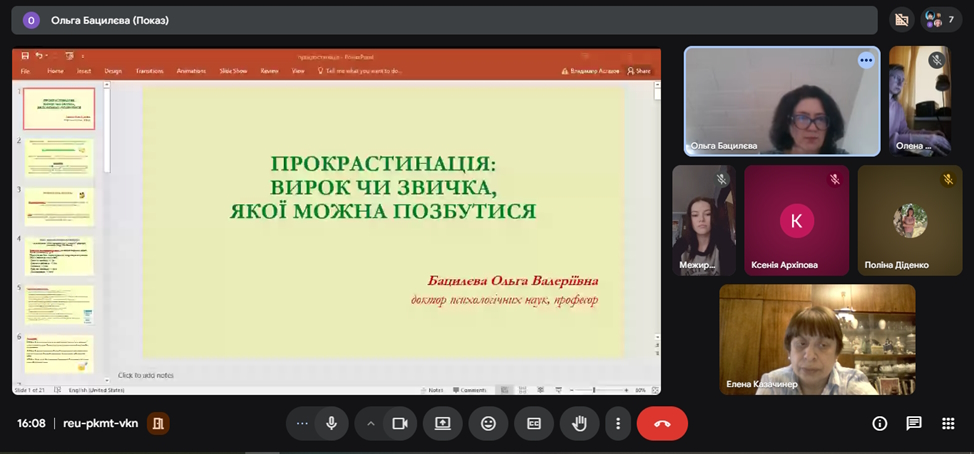This screenshot has width=974, height=454.
Task: Open the Slide Show ribbon tab
Action: (233, 71)
